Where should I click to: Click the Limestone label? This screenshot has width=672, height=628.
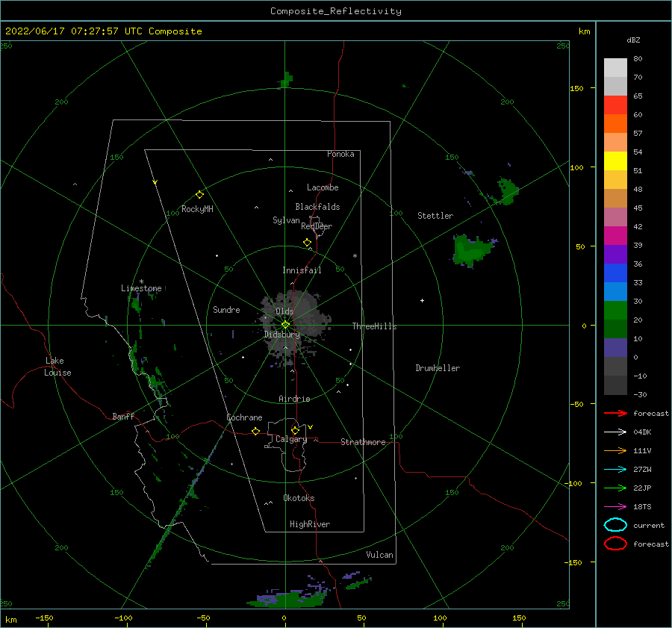pos(141,288)
